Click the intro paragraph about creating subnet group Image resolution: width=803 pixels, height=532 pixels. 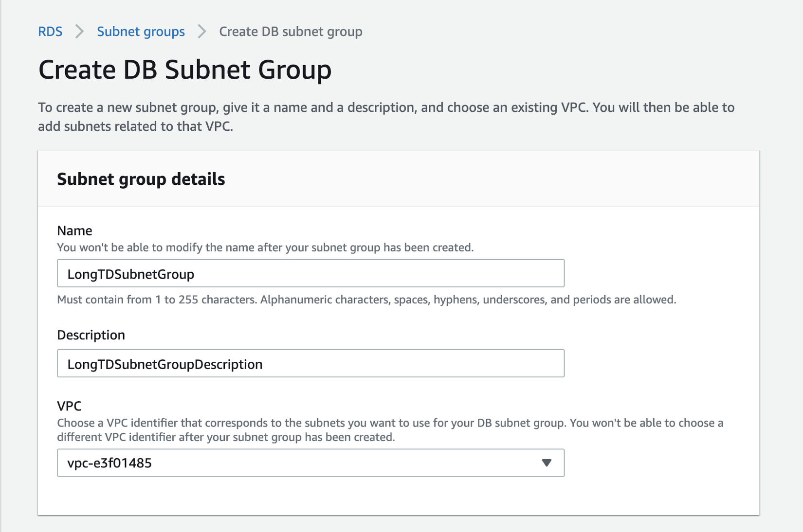(x=386, y=117)
